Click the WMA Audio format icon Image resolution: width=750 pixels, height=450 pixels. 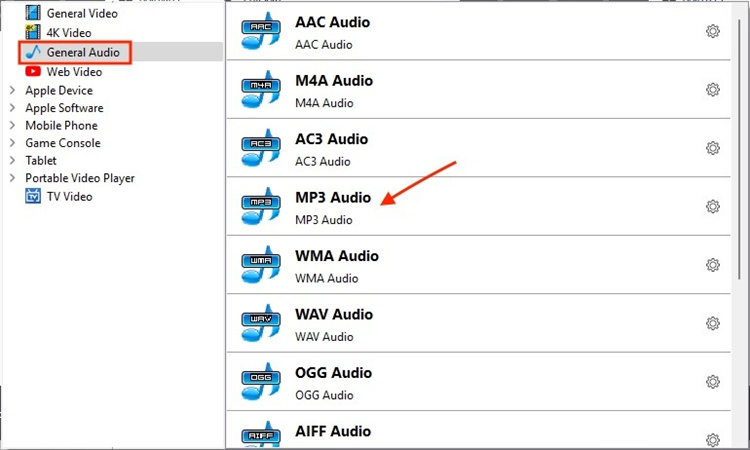pos(260,264)
